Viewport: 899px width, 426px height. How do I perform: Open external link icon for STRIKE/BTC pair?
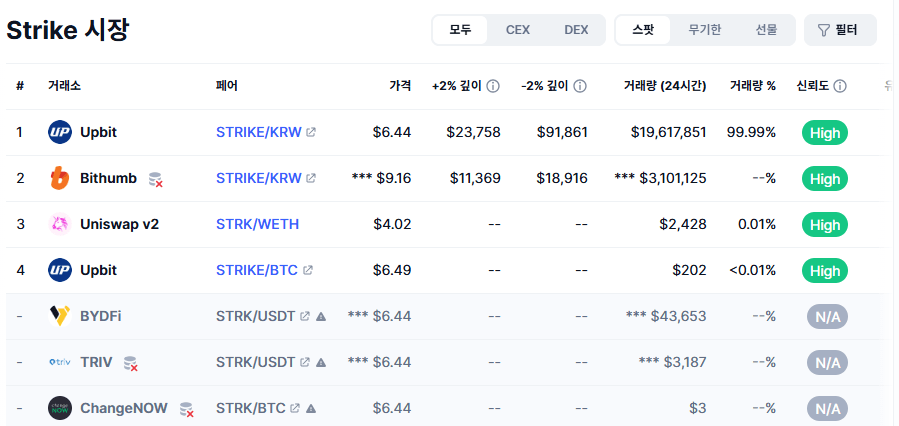tap(308, 269)
